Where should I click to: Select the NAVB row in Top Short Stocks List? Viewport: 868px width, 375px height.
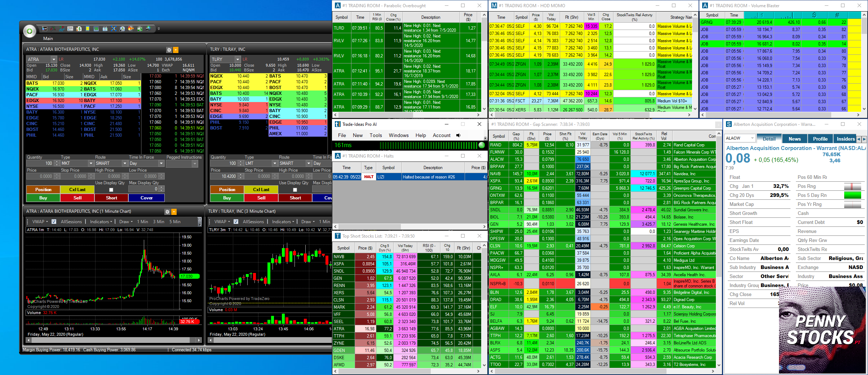point(407,257)
